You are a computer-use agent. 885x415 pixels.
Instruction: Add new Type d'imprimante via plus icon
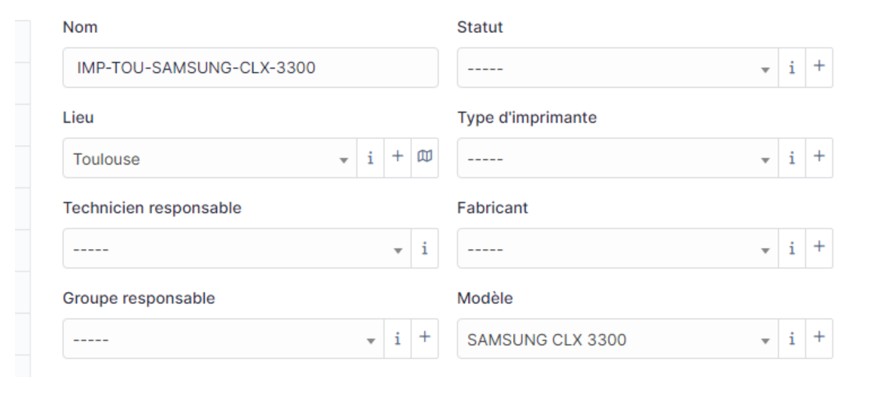819,158
